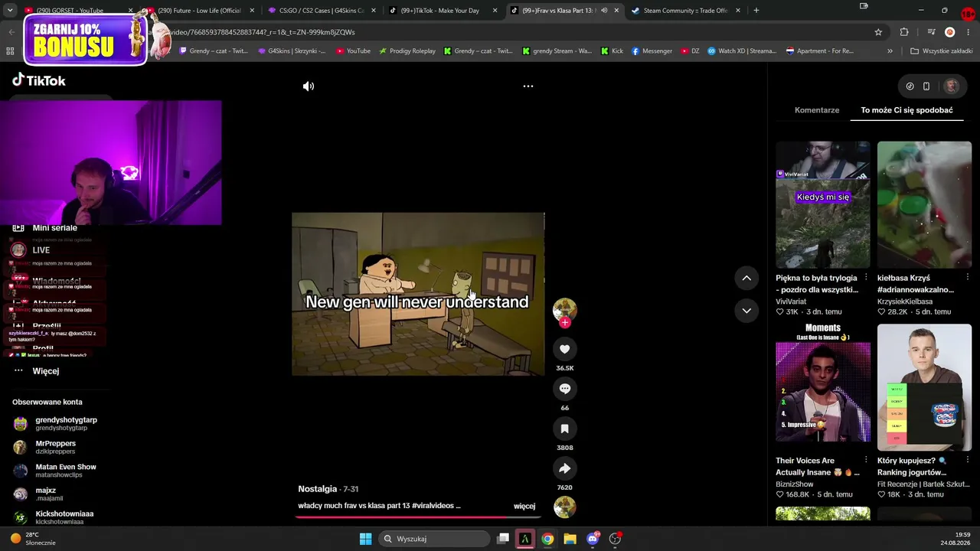The width and height of the screenshot is (980, 551).
Task: Open the video comments bubble icon
Action: tap(565, 389)
